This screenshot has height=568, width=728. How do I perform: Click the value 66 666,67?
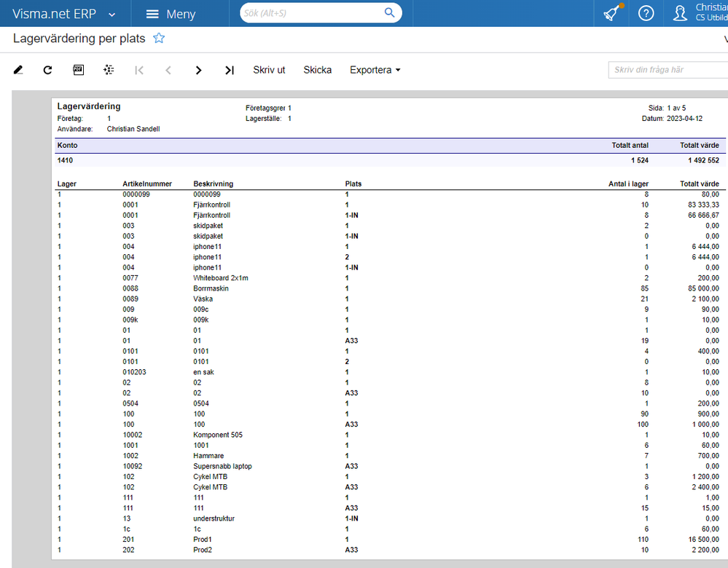703,216
